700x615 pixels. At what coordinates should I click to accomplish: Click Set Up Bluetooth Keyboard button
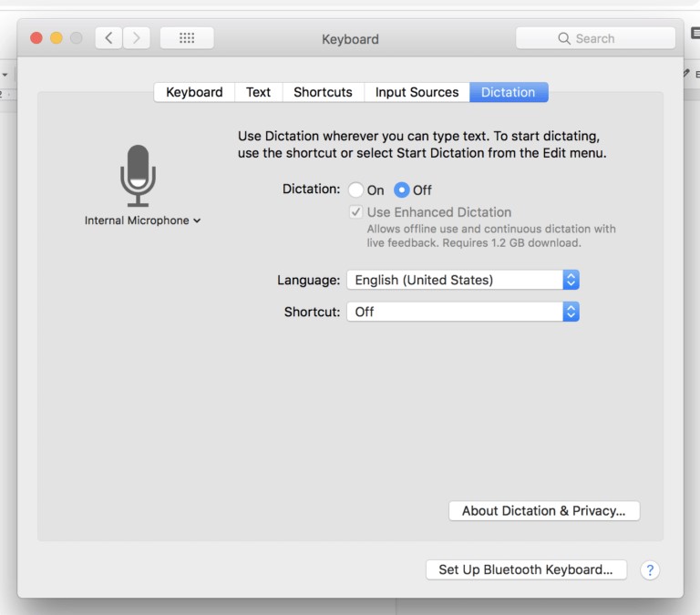click(526, 569)
